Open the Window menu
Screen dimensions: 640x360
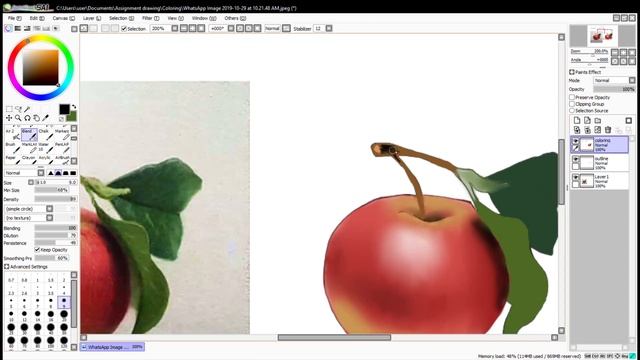click(x=204, y=18)
